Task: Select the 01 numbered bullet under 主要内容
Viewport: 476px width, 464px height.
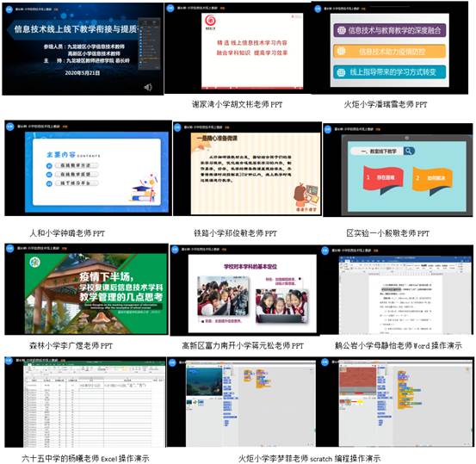Action: (x=49, y=166)
